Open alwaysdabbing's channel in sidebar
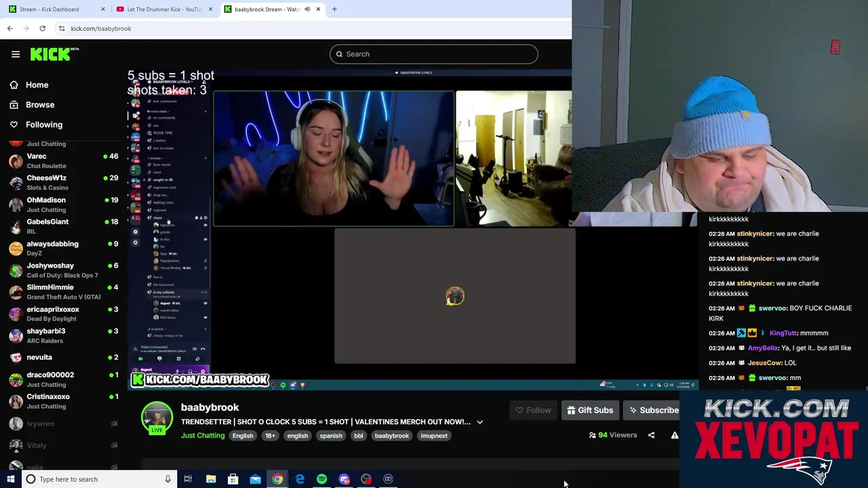This screenshot has height=488, width=868. (62, 248)
